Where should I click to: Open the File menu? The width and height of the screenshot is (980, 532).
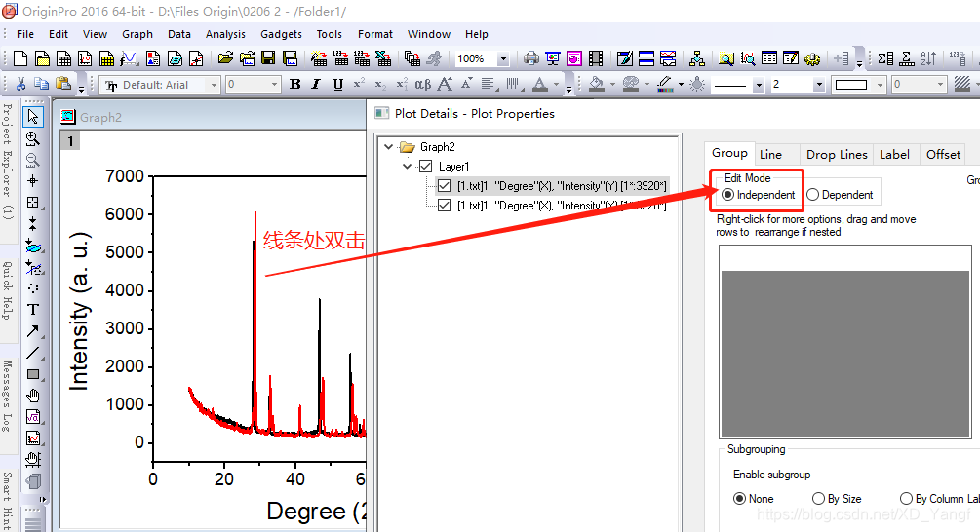coord(25,34)
